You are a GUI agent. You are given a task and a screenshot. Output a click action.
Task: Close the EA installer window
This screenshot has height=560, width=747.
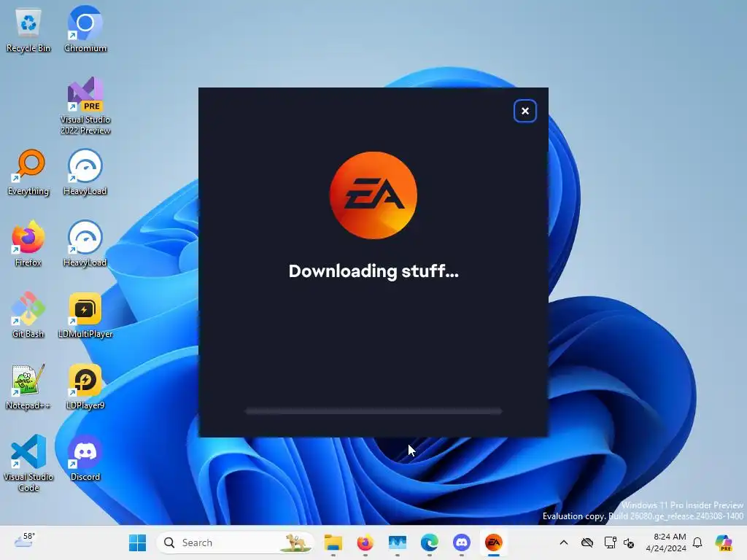525,111
